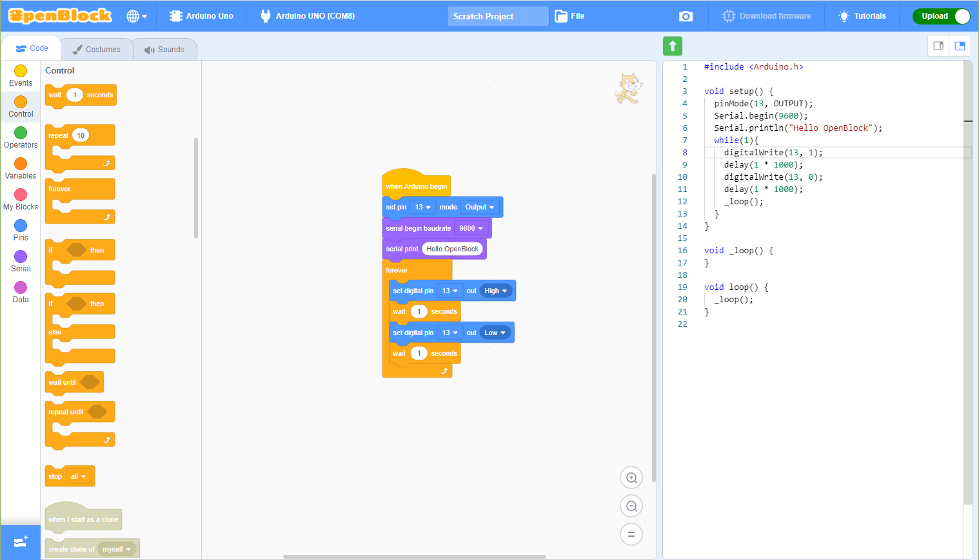979x560 pixels.
Task: Select the Control block category
Action: coord(21,107)
